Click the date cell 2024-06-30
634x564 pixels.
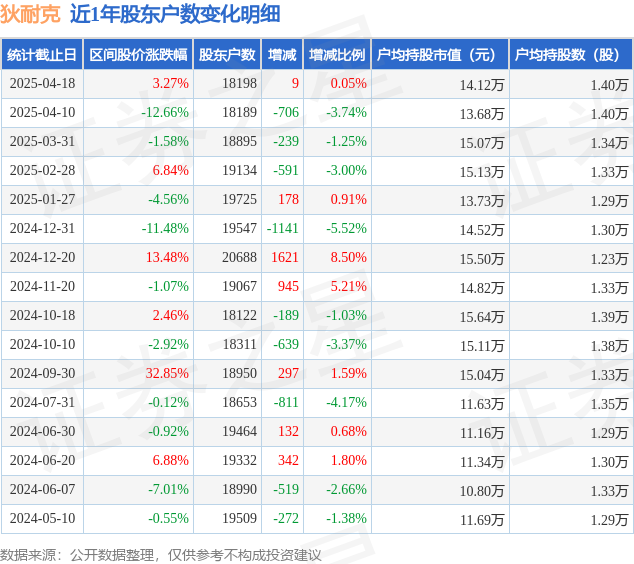(x=42, y=431)
